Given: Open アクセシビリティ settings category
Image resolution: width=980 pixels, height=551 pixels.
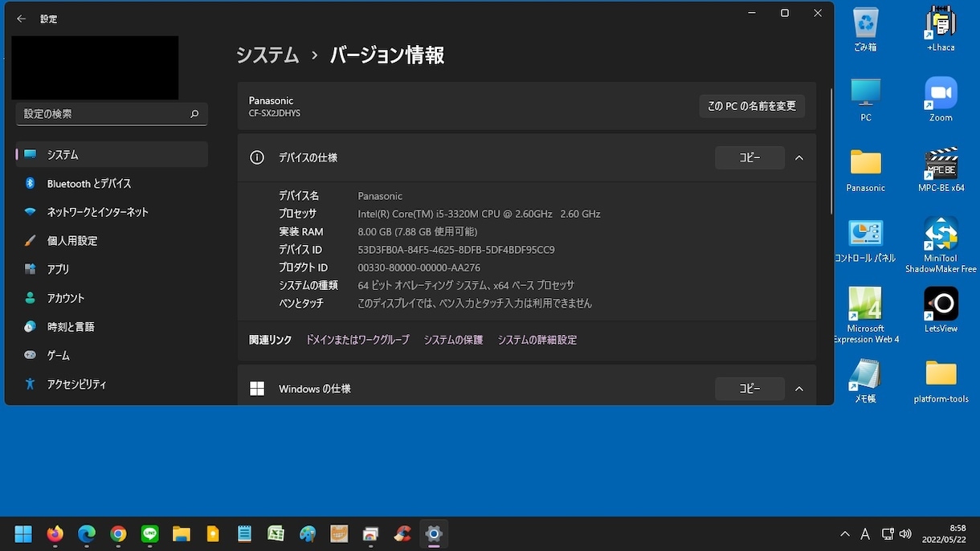Looking at the screenshot, I should [x=112, y=384].
